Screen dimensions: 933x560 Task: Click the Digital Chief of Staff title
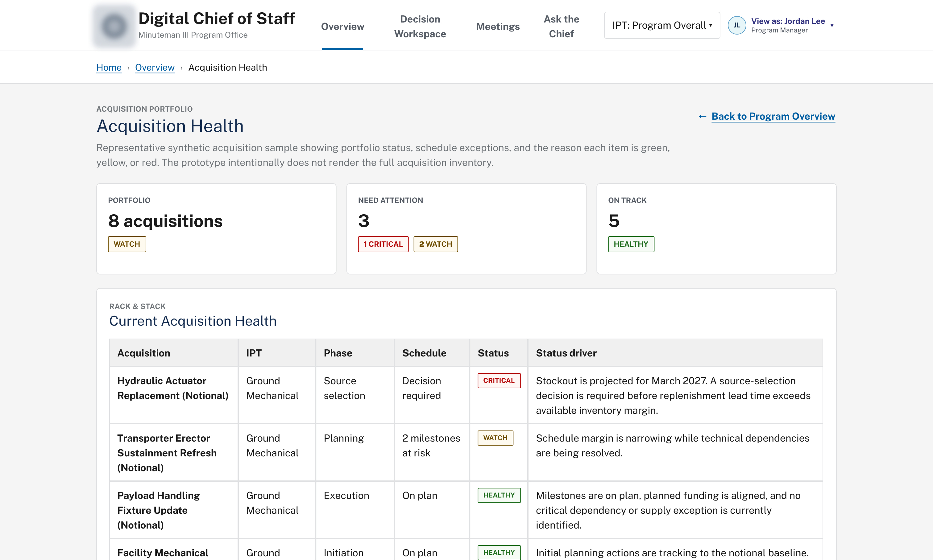pyautogui.click(x=216, y=18)
